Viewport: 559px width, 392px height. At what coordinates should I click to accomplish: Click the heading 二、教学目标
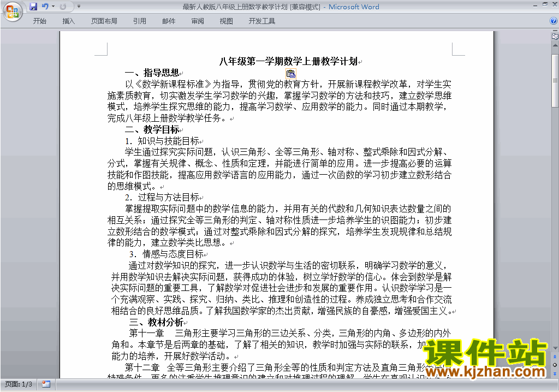click(152, 129)
